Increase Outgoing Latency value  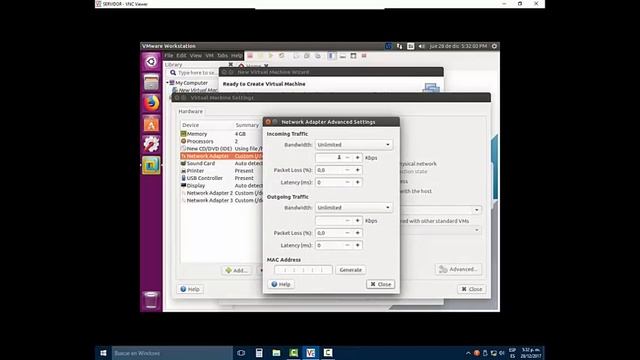[x=358, y=245]
